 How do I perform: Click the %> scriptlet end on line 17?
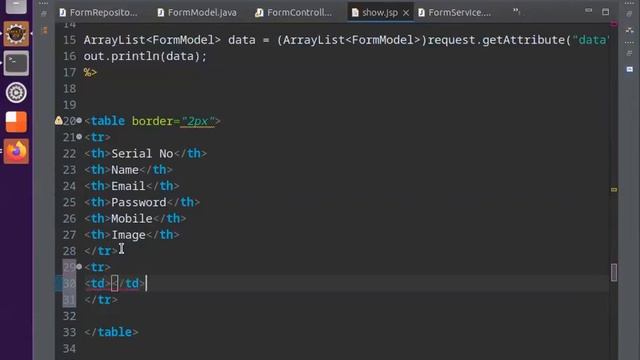click(90, 72)
